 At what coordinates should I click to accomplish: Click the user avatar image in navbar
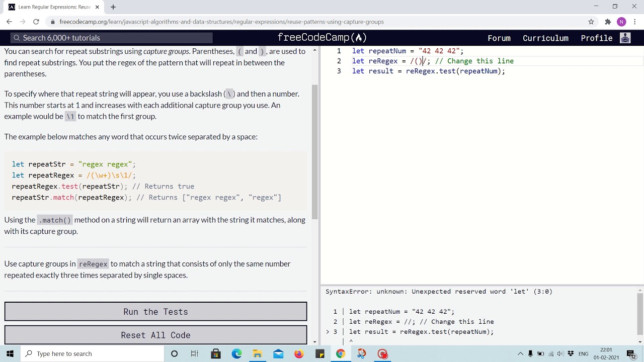click(625, 38)
